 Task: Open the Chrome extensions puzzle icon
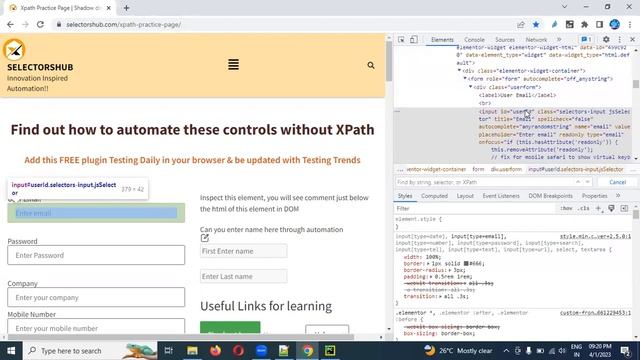[x=584, y=24]
